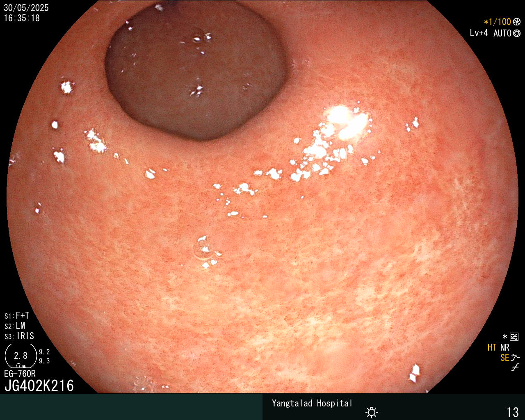Click the Lv+4 brightness level
This screenshot has height=420, width=525.
479,33
